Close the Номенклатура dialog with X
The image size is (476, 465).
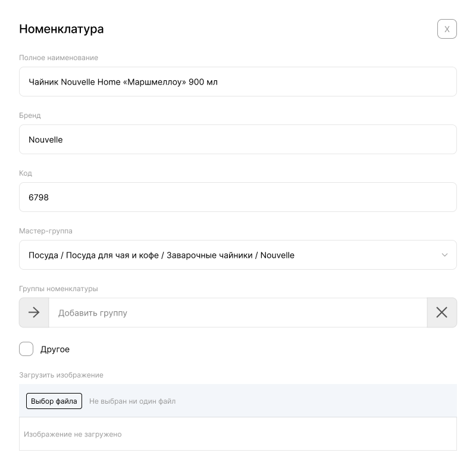point(447,29)
